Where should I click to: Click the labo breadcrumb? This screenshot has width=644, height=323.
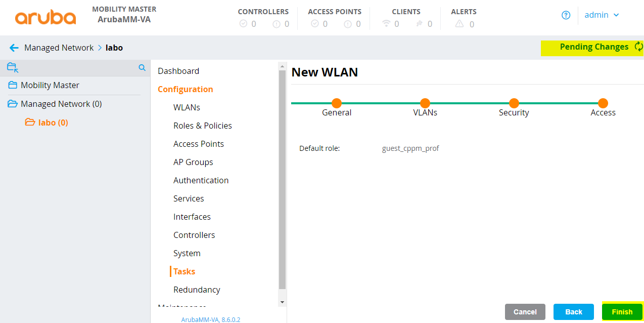(x=114, y=48)
